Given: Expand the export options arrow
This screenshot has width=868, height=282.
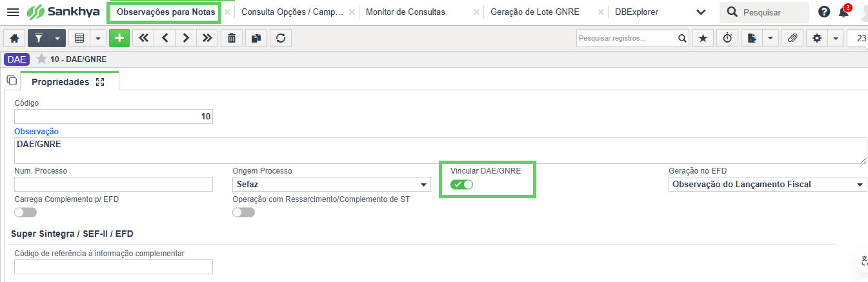Looking at the screenshot, I should tap(771, 38).
